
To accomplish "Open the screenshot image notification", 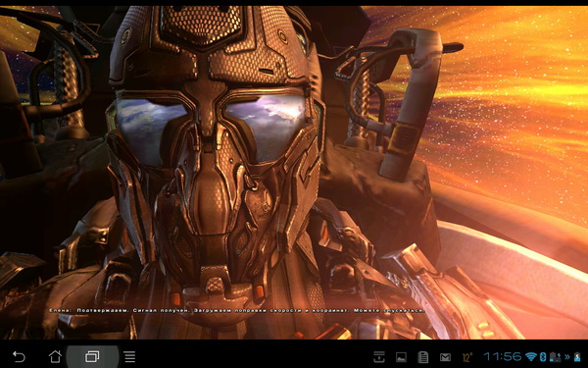I will pos(401,357).
